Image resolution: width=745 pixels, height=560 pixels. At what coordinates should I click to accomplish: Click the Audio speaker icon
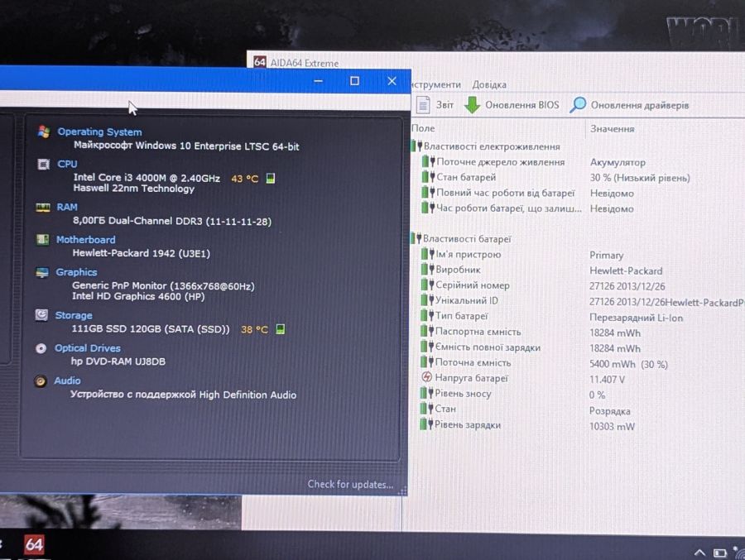[x=41, y=381]
